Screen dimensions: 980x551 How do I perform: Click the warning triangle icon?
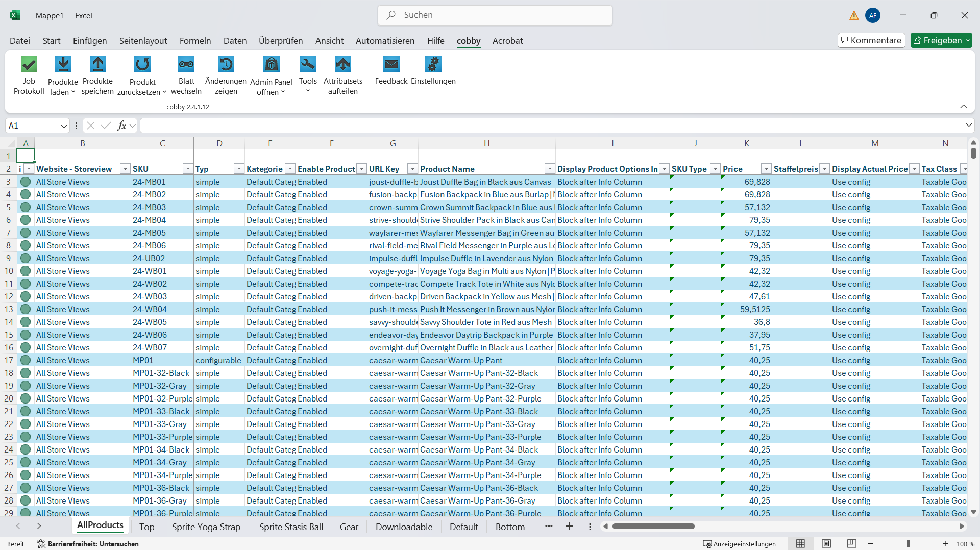854,15
